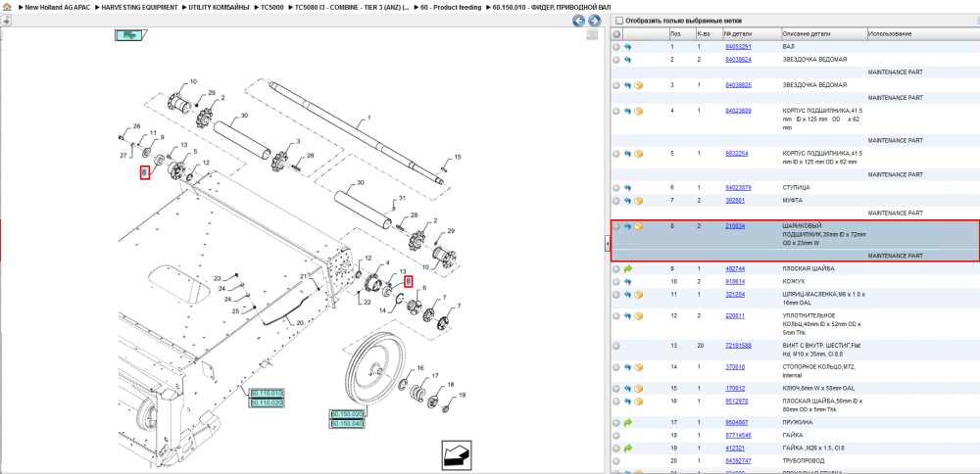This screenshot has height=474, width=980.
Task: Click the box icon for part 84038625
Action: [639, 85]
